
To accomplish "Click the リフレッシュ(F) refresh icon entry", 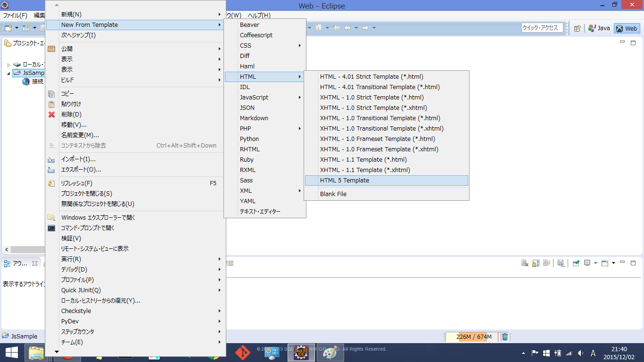I will (135, 183).
